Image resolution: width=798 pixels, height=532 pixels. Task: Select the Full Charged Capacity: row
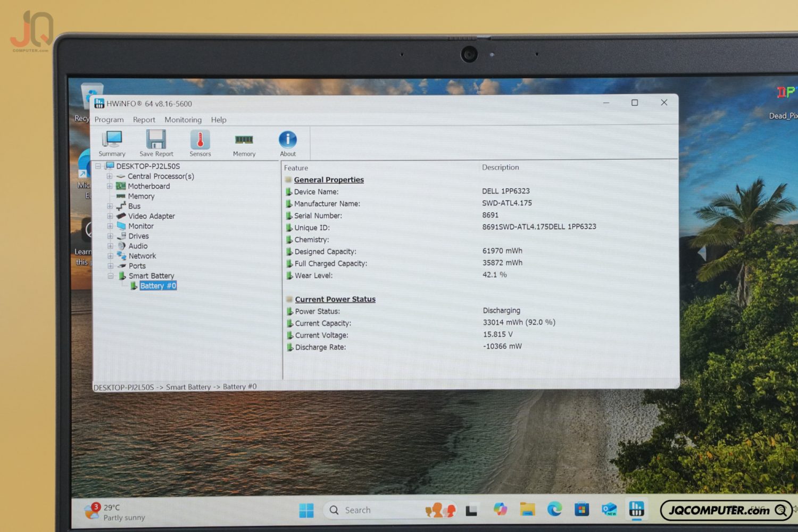(331, 263)
